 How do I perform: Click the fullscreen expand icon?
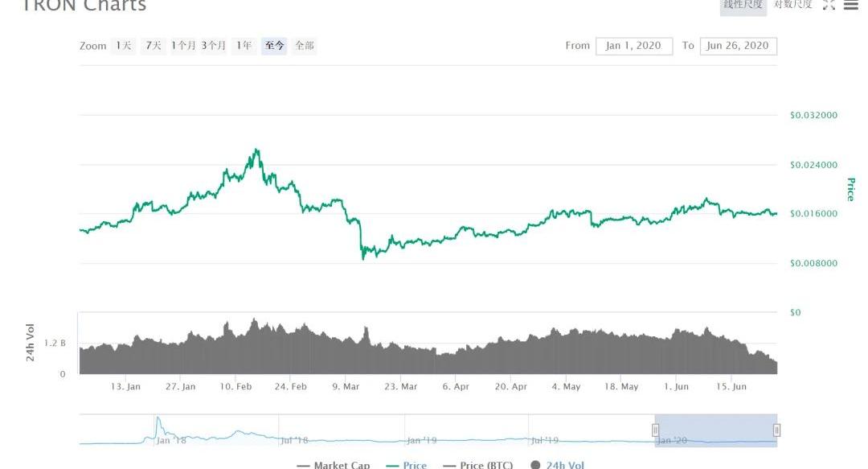coord(829,5)
